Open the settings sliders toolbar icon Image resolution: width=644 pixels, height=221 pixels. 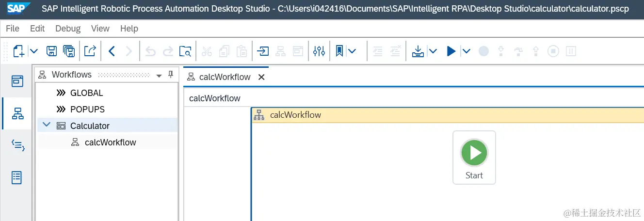click(x=319, y=51)
